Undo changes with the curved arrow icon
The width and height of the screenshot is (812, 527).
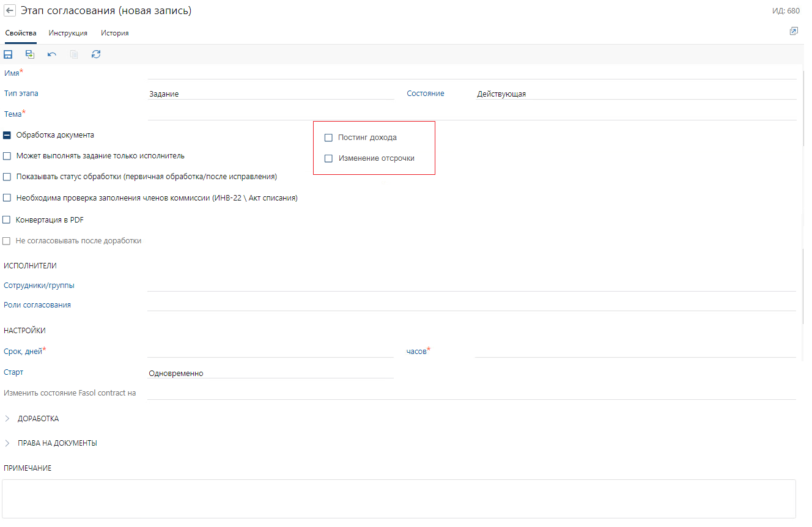pyautogui.click(x=52, y=54)
